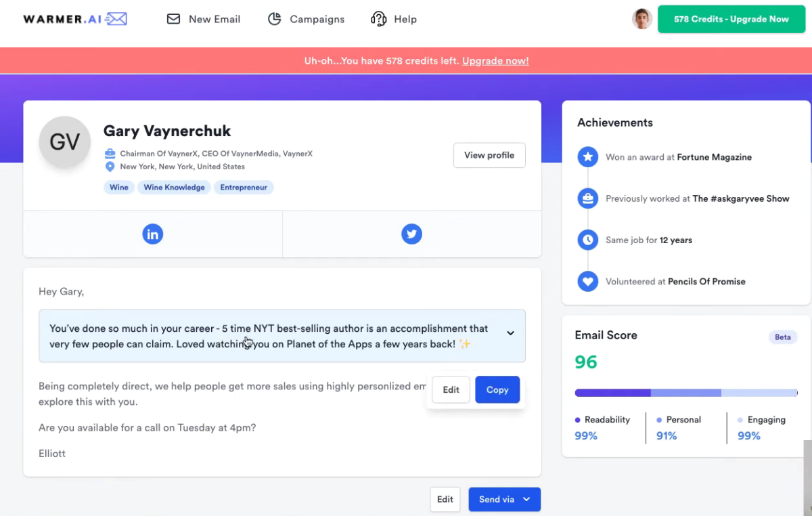Screen dimensions: 812x516
Task: Follow the Upgrade now! link in banner
Action: tap(495, 61)
